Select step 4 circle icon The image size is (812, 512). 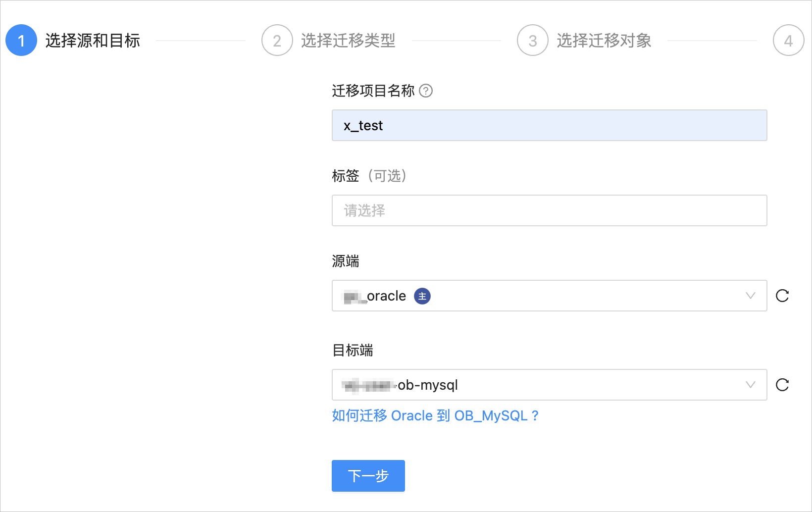coord(789,40)
